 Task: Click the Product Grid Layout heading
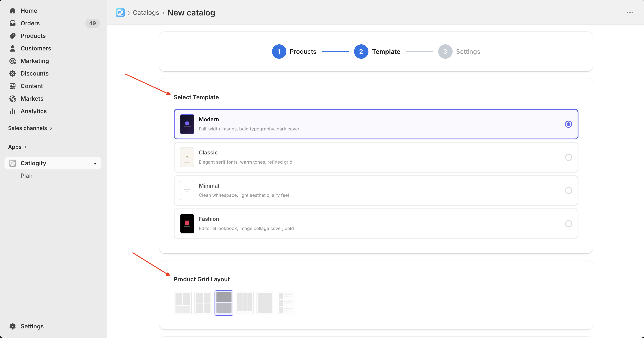pyautogui.click(x=202, y=279)
